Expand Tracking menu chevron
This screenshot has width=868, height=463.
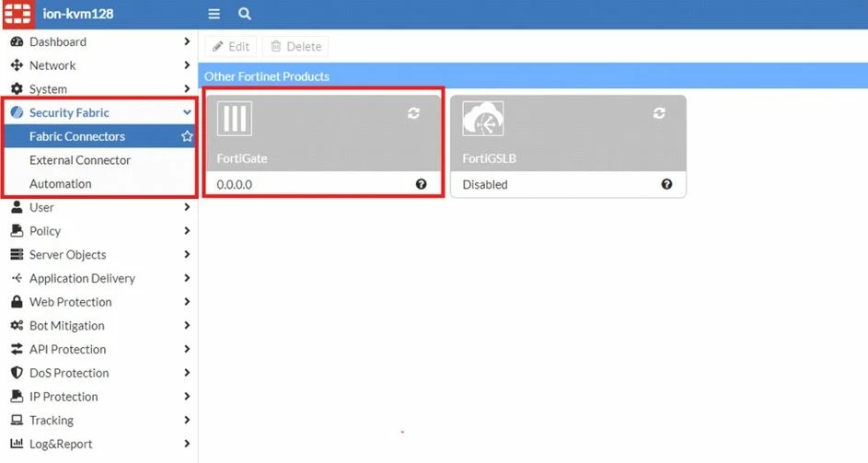(187, 420)
